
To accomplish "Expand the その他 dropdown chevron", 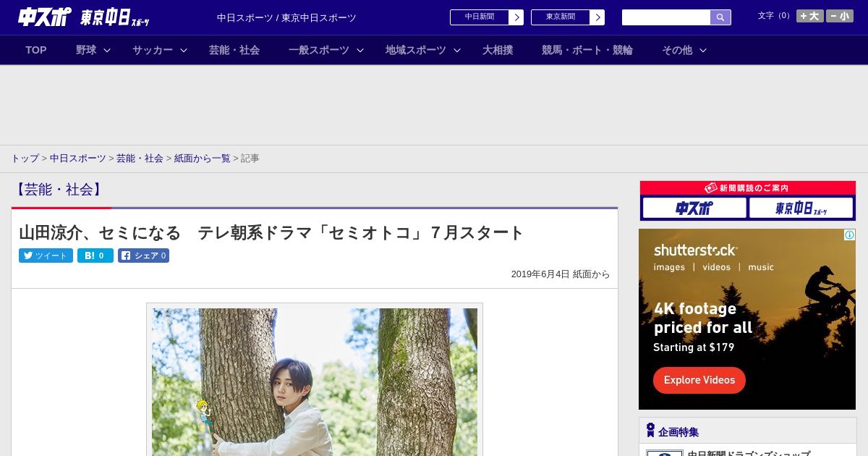I will coord(702,50).
